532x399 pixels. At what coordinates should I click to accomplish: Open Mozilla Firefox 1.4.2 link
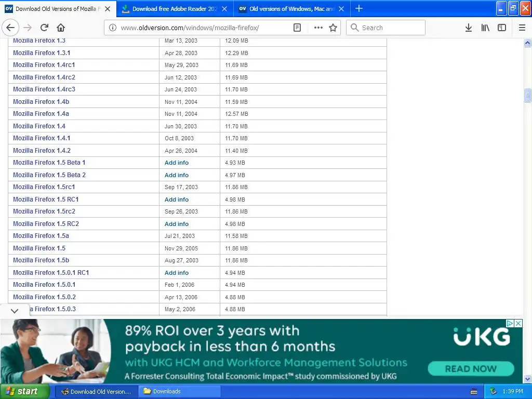[x=42, y=151]
